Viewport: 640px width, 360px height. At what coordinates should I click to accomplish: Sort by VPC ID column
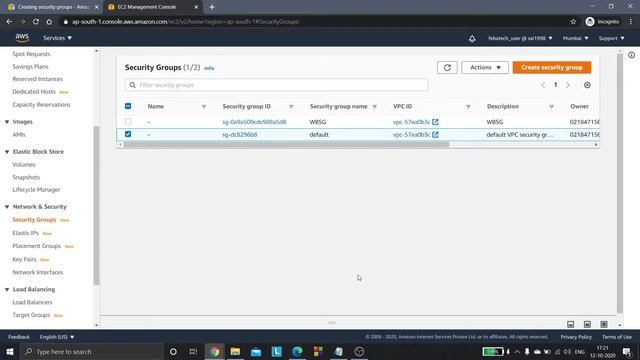click(468, 107)
